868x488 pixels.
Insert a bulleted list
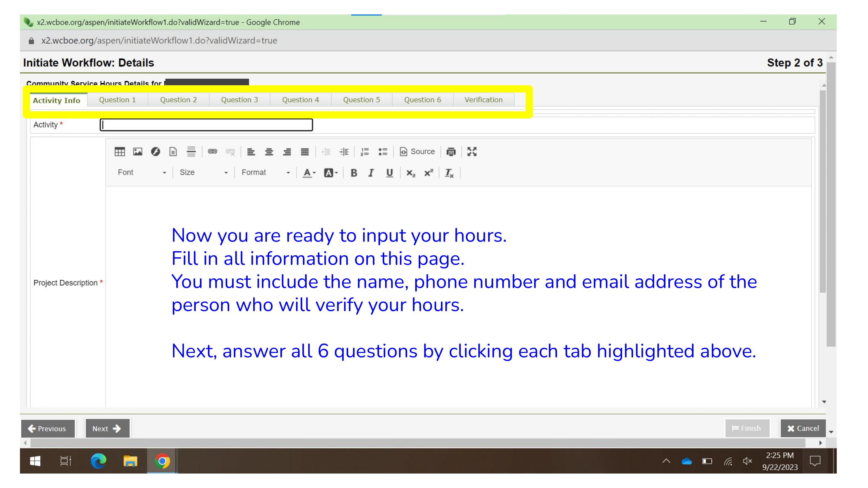(x=383, y=152)
